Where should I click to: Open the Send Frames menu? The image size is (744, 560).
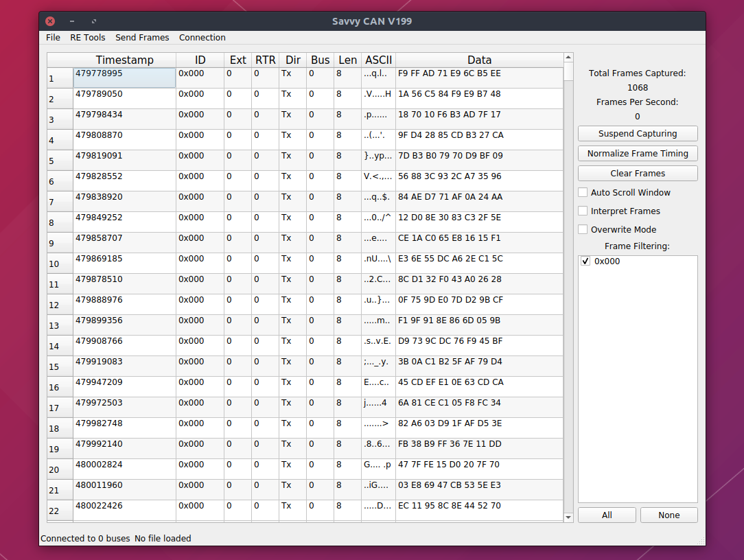[x=142, y=38]
